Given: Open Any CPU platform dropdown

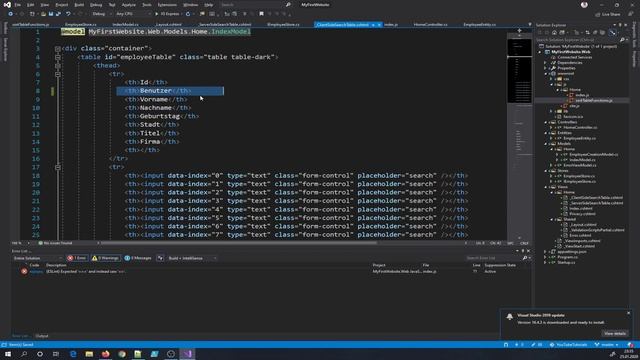Looking at the screenshot, I should point(132,14).
